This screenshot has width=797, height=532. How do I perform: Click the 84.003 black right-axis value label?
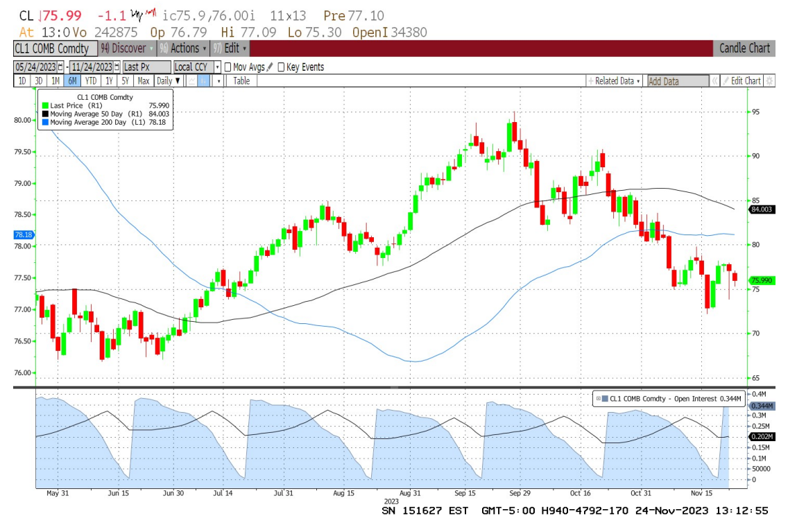[x=762, y=209]
